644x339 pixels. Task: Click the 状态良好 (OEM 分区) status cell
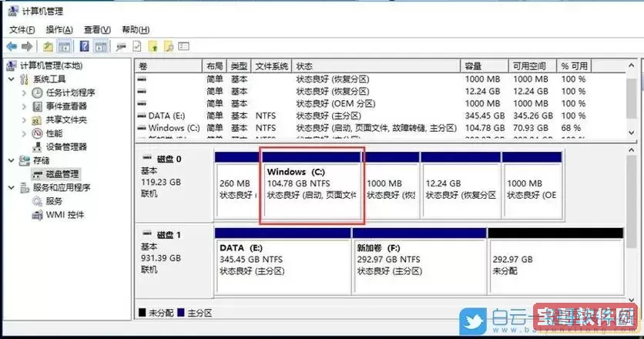(x=336, y=103)
